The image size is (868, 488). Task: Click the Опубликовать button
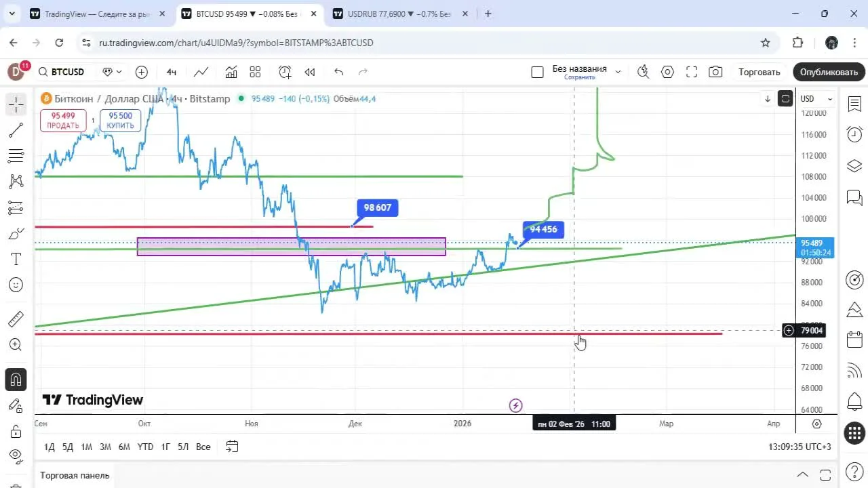(828, 72)
